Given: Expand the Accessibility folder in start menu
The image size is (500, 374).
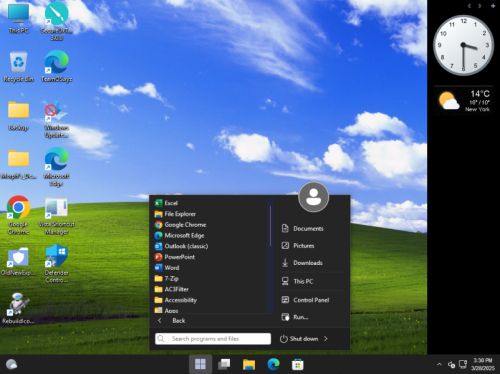Looking at the screenshot, I should [176, 300].
